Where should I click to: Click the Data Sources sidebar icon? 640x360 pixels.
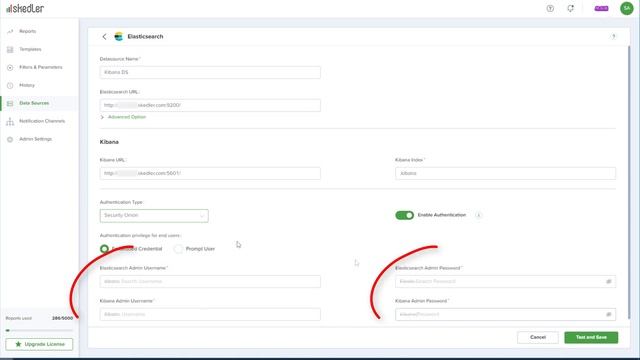click(x=10, y=103)
